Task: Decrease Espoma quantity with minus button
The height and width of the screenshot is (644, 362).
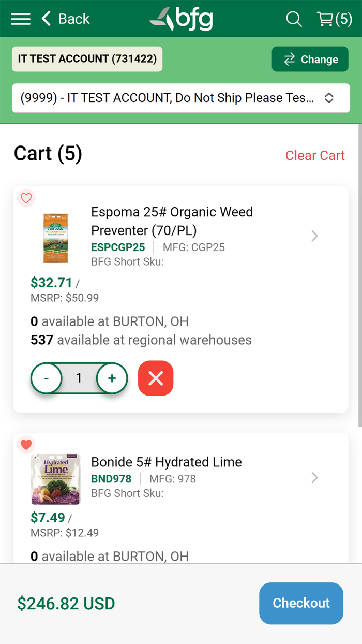Action: click(47, 378)
